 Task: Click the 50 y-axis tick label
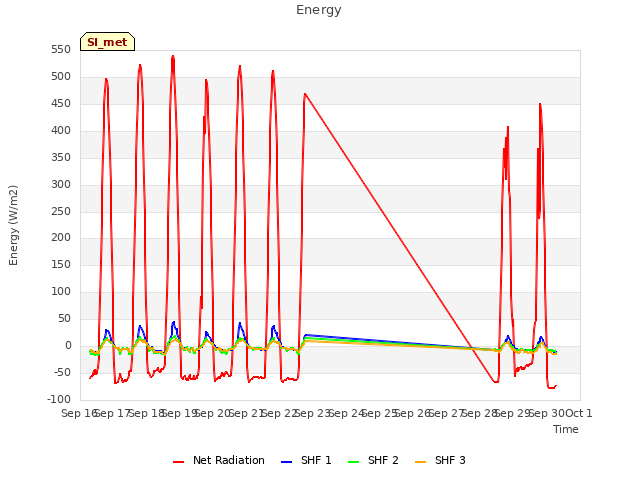point(64,318)
